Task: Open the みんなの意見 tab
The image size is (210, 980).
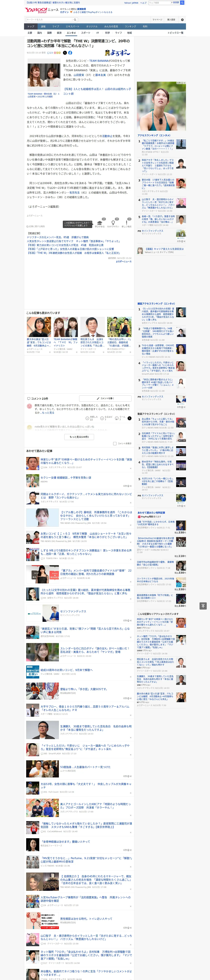Action: (111, 27)
